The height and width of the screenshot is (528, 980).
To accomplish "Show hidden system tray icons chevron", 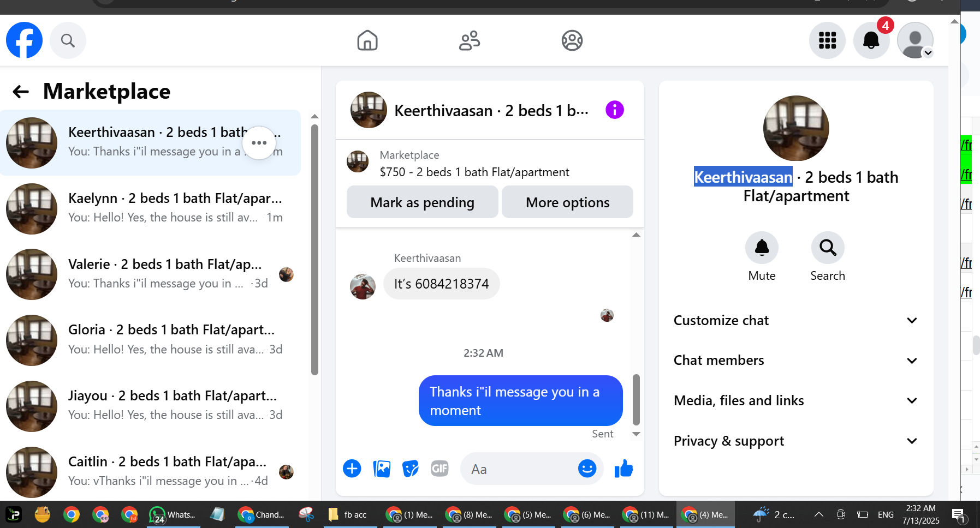I will tap(818, 514).
